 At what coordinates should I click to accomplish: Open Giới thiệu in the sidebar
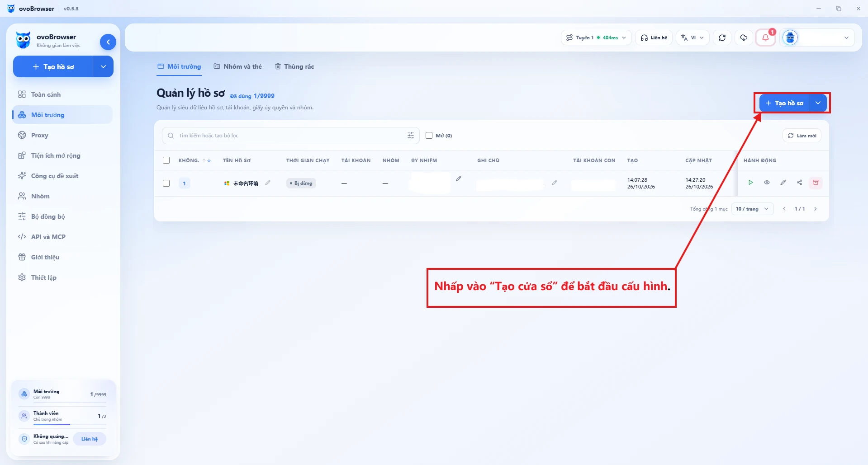pyautogui.click(x=62, y=257)
